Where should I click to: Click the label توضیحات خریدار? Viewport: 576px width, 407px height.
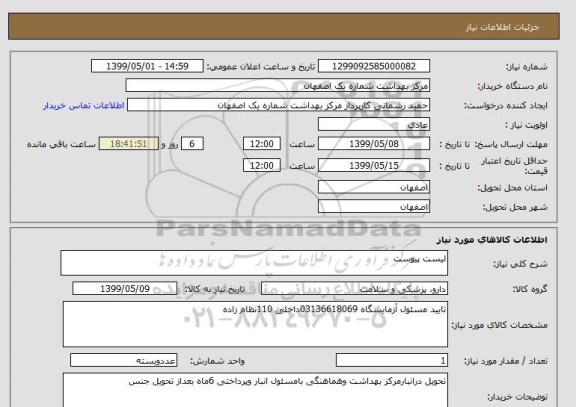click(x=517, y=397)
